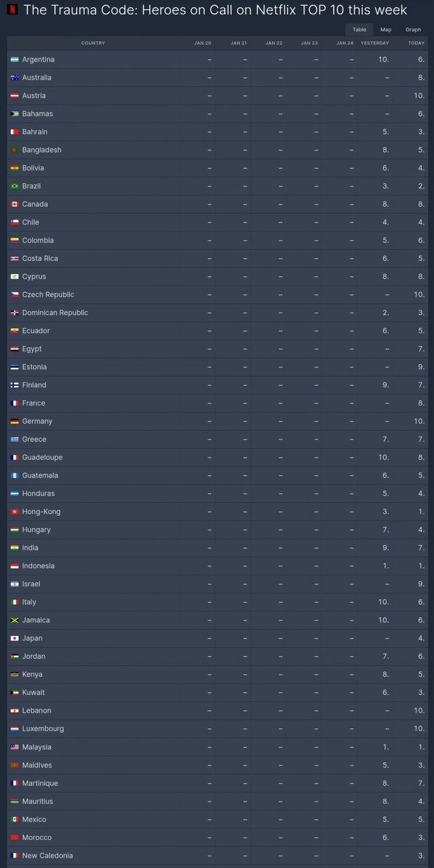
Task: Open the Graph view tab
Action: point(413,30)
